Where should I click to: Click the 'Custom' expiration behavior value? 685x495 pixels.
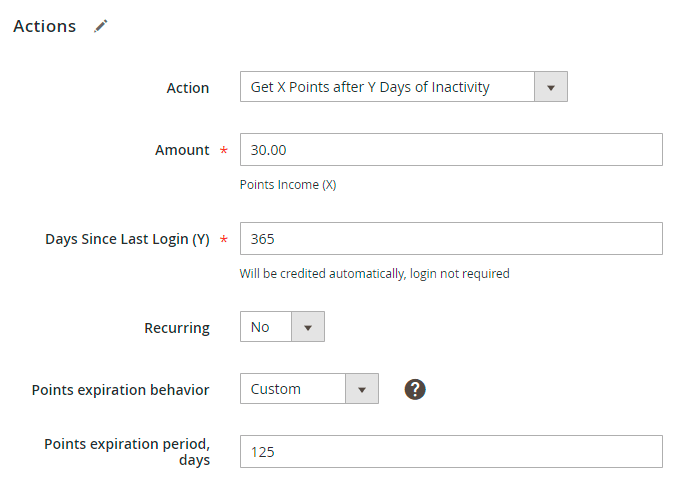292,389
